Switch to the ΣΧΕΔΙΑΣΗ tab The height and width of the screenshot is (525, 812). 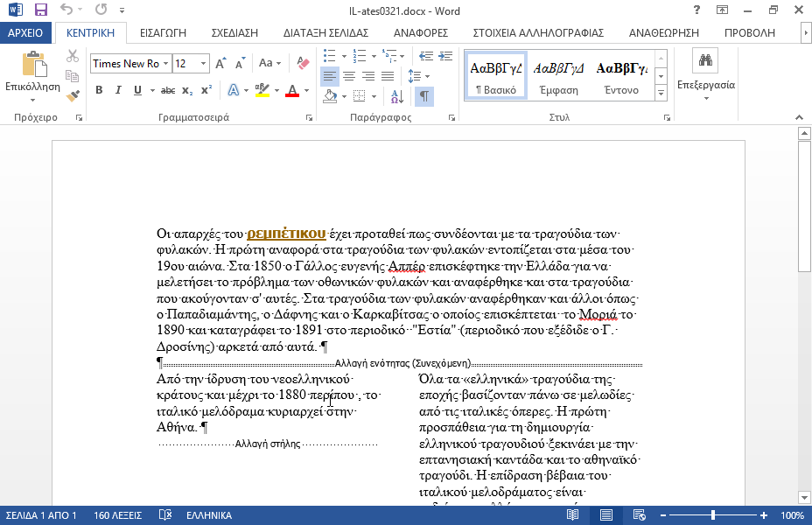234,33
